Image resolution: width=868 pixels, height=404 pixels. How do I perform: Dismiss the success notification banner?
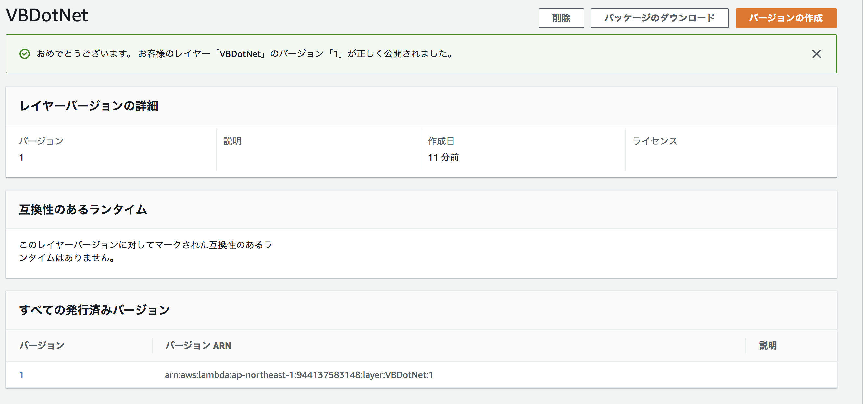pyautogui.click(x=817, y=53)
